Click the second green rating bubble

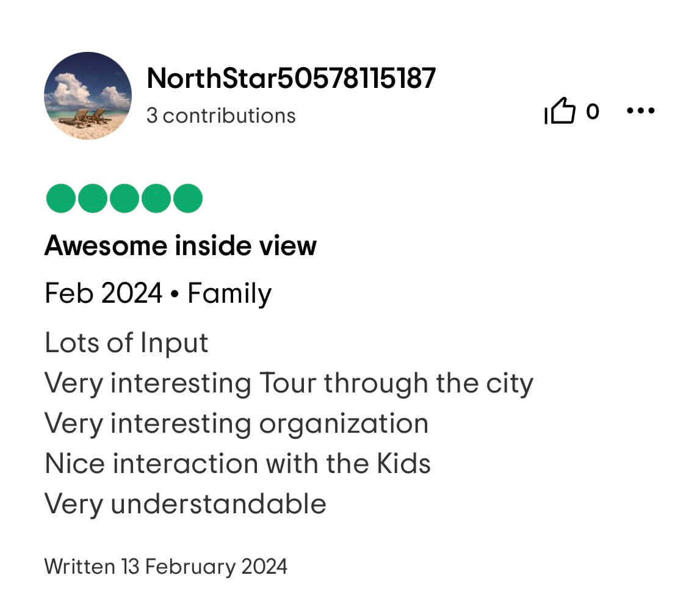[x=92, y=198]
